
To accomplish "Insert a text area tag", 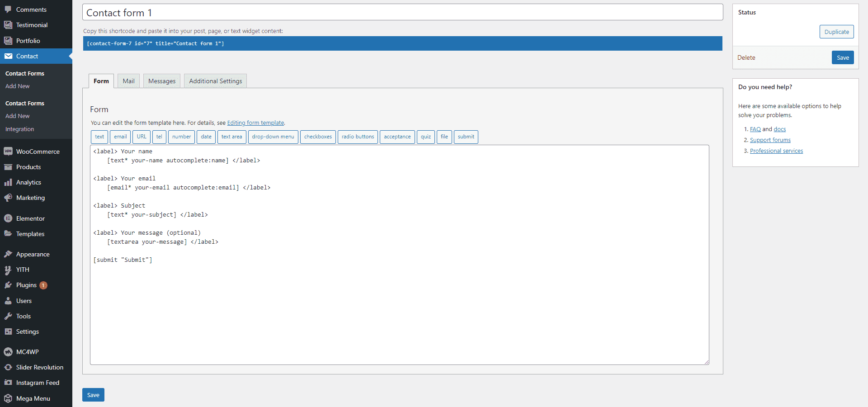I will (231, 137).
